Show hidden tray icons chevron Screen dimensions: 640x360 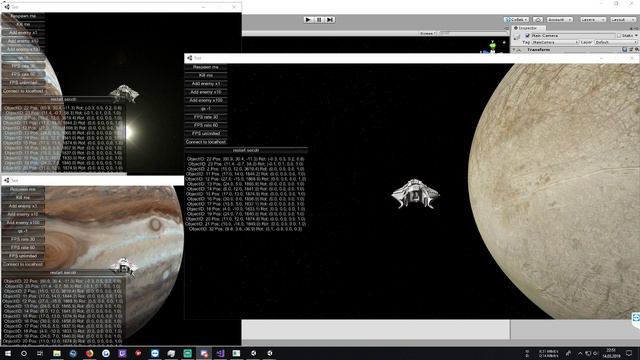pyautogui.click(x=580, y=353)
